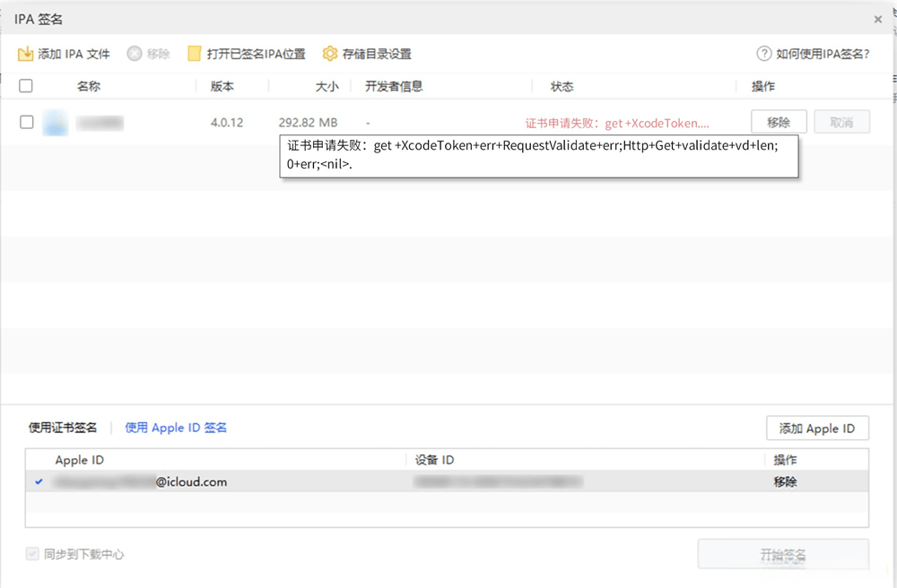Click the 添加 Apple ID button
This screenshot has height=588, width=897.
point(817,428)
